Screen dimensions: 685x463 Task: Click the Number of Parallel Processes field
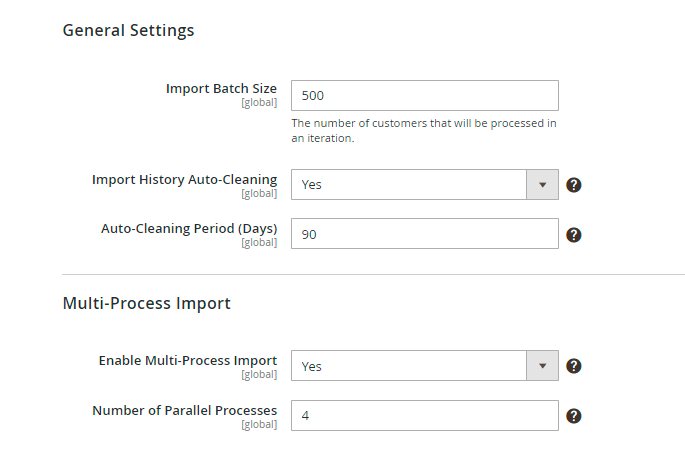click(424, 416)
